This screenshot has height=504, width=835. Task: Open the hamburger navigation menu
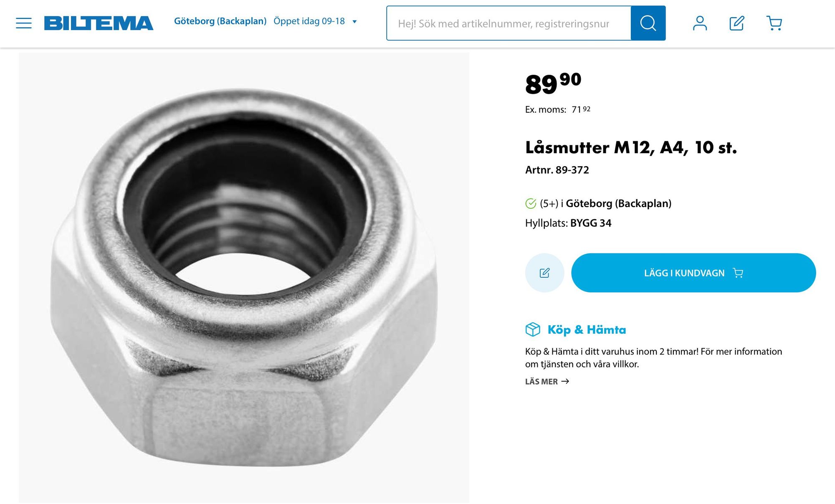tap(24, 23)
